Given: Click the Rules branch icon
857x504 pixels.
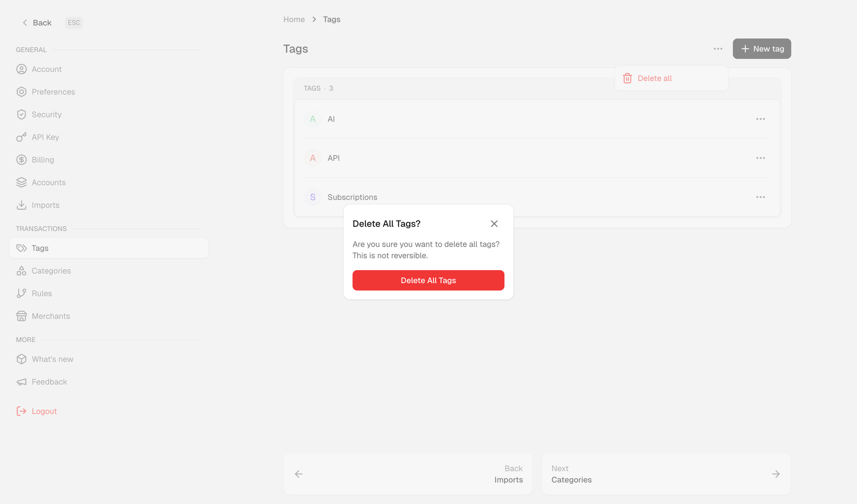Looking at the screenshot, I should coord(21,293).
